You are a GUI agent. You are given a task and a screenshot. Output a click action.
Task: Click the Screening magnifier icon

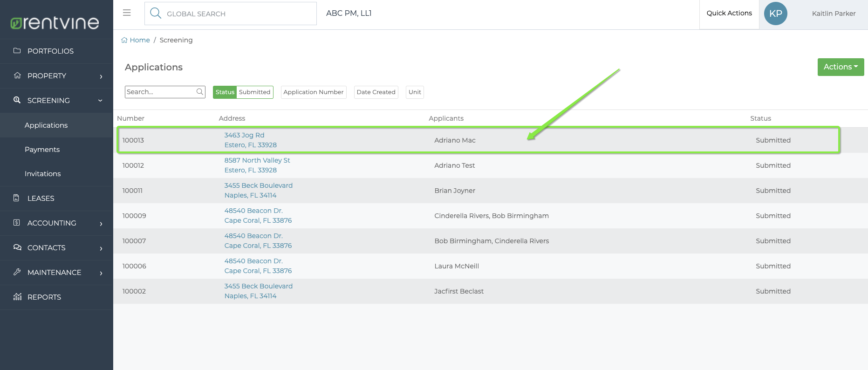coord(17,100)
